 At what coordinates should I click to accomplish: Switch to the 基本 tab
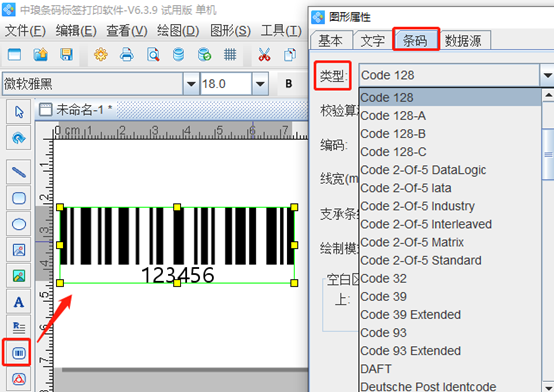click(331, 40)
